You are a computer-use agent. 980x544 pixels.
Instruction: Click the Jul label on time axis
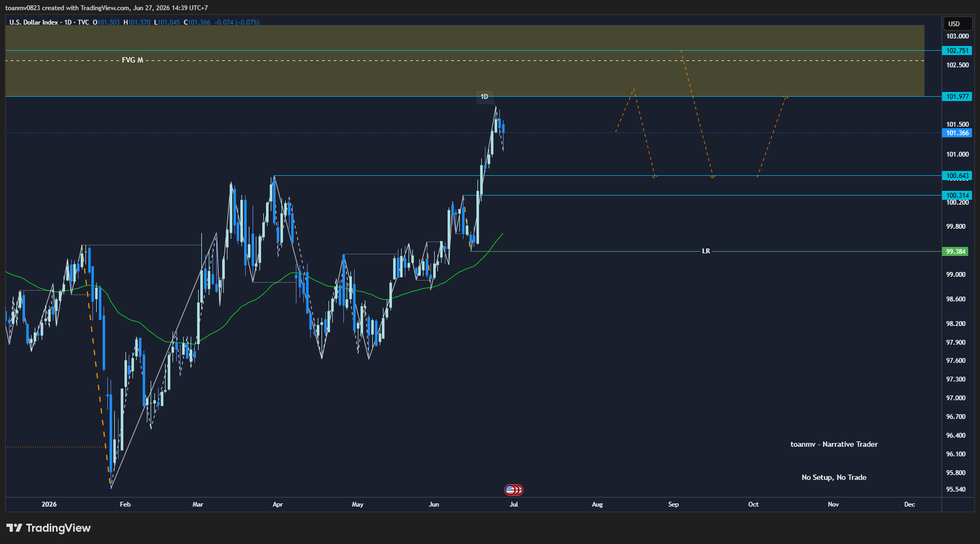coord(514,504)
